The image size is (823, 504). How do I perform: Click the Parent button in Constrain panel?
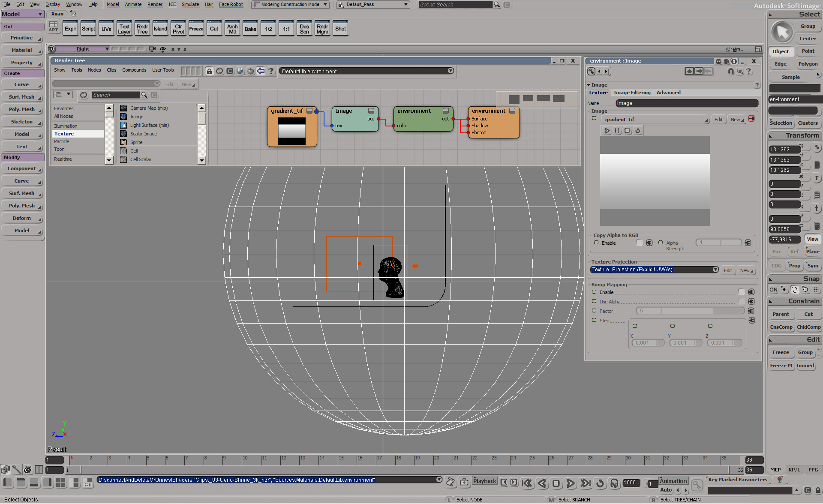(781, 314)
